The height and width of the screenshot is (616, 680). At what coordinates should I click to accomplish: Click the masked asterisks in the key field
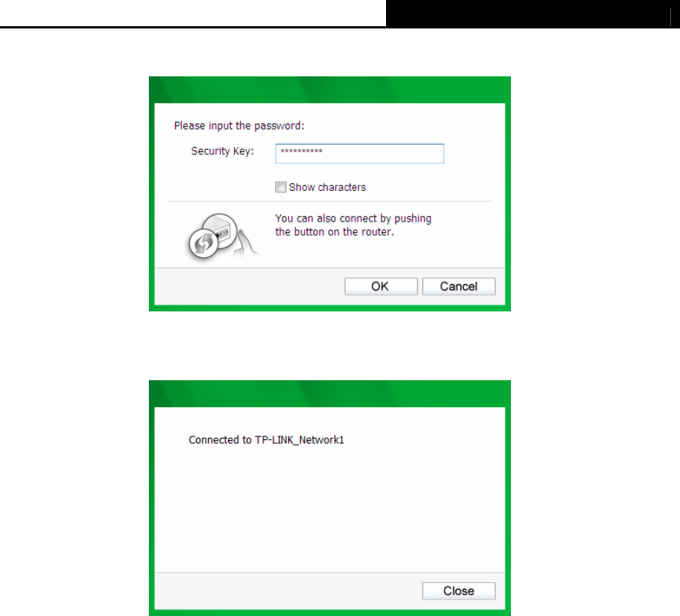coord(301,151)
